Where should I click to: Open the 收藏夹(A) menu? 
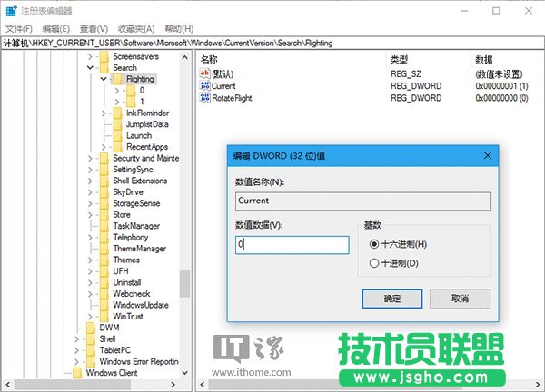pos(136,29)
